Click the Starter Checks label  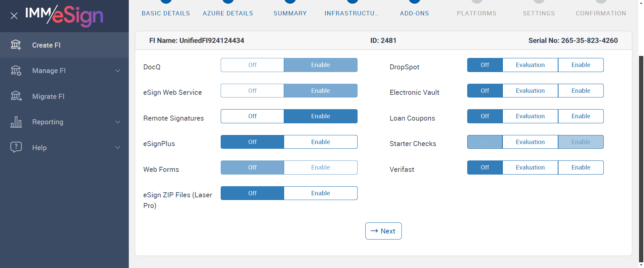click(x=413, y=144)
